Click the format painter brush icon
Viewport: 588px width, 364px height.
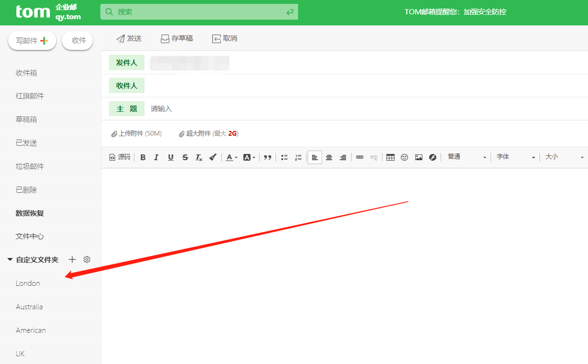pyautogui.click(x=213, y=157)
